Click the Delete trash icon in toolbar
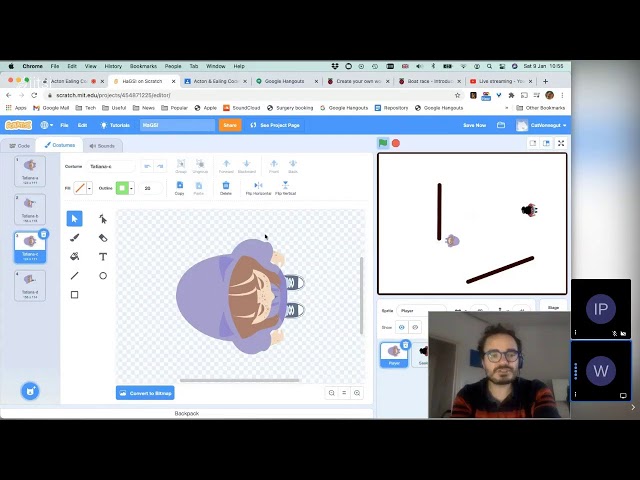 tap(226, 188)
